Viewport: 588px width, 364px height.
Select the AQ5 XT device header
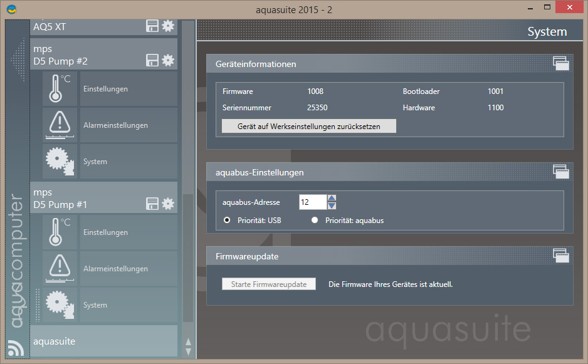[x=103, y=27]
